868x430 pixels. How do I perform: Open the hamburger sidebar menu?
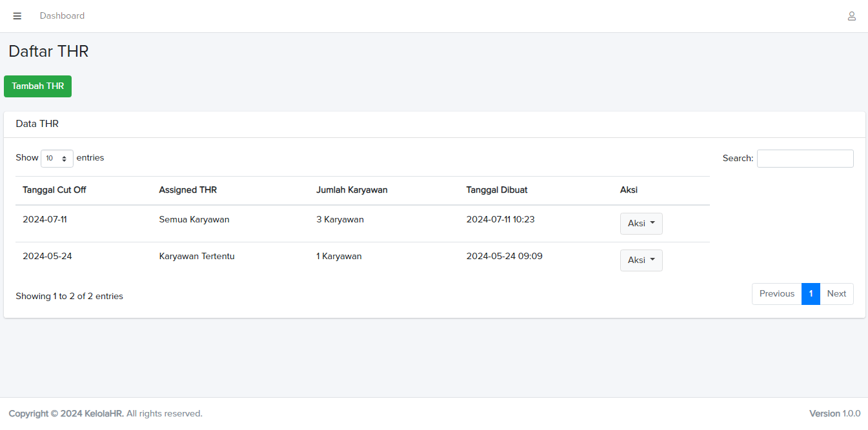click(17, 16)
